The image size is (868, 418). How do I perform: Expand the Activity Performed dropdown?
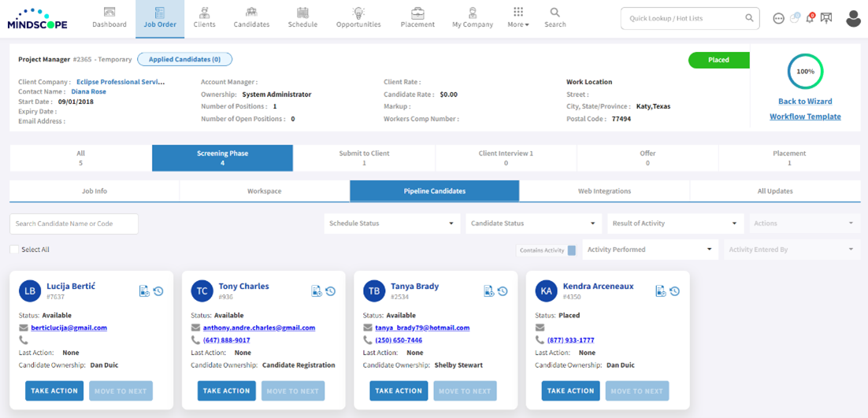tap(650, 250)
